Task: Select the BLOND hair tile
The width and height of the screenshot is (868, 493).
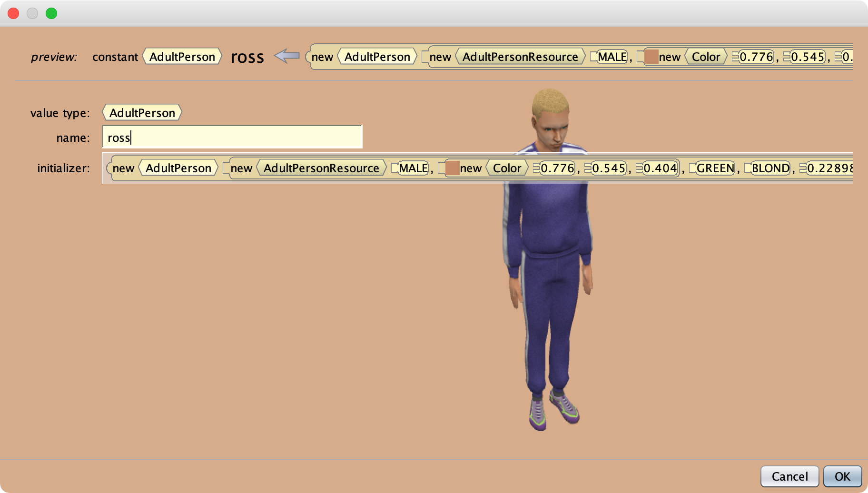Action: click(x=770, y=168)
